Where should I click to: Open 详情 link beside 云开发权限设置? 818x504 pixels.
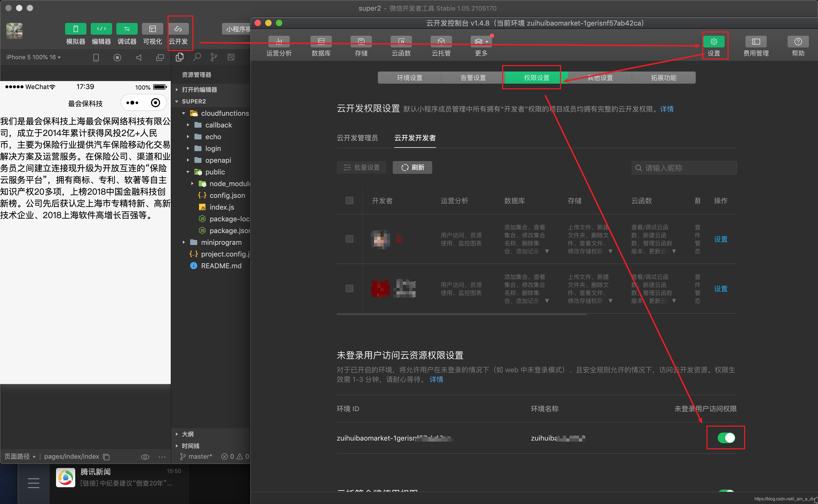(667, 109)
